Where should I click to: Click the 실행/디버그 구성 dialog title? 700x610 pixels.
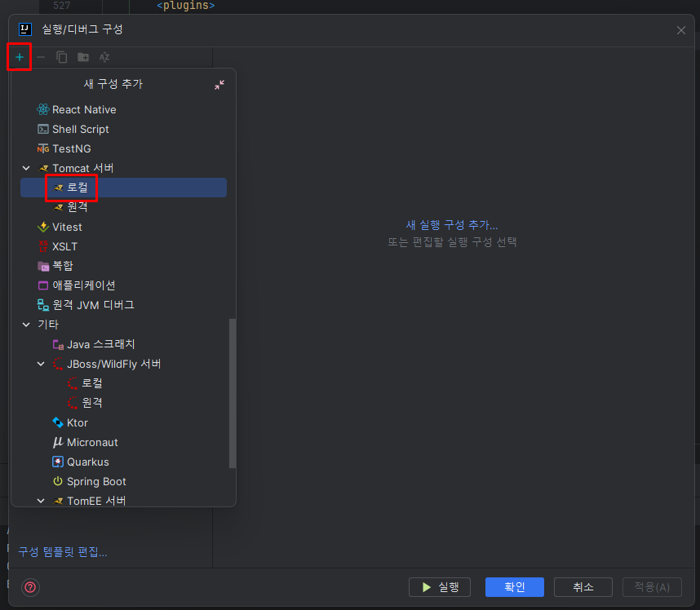(x=82, y=29)
